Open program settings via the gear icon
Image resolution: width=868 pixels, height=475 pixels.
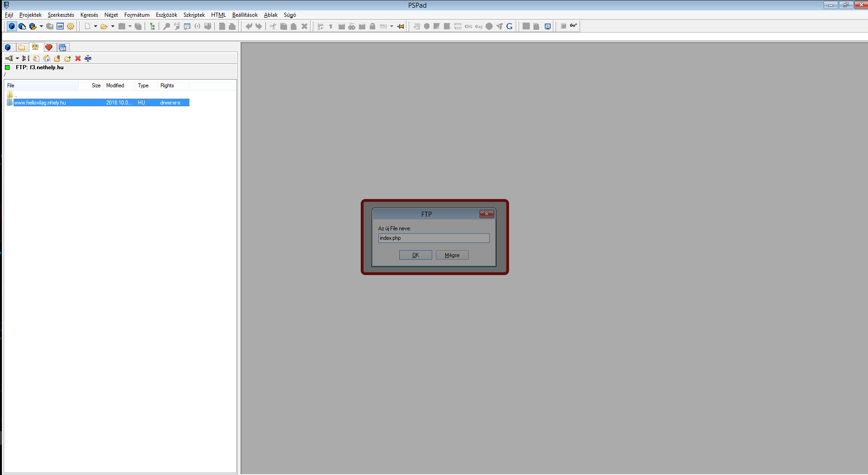point(71,26)
